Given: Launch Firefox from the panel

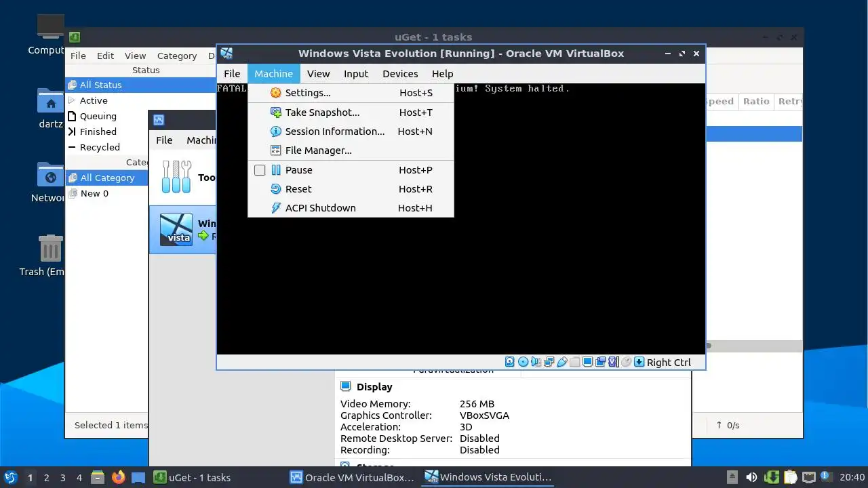Looking at the screenshot, I should tap(118, 477).
